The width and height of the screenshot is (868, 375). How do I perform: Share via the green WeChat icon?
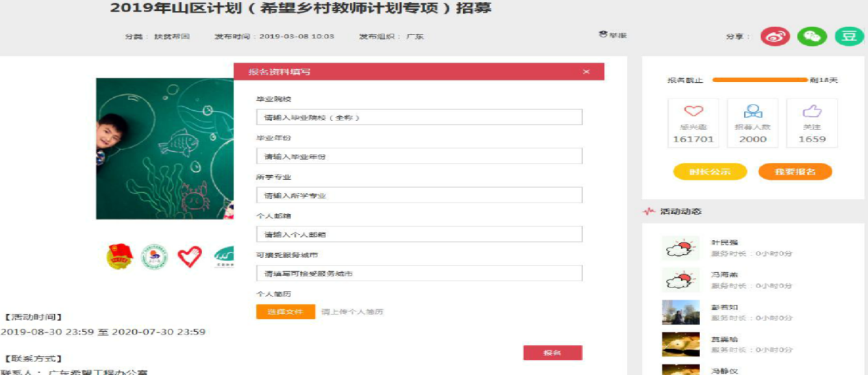coord(812,37)
